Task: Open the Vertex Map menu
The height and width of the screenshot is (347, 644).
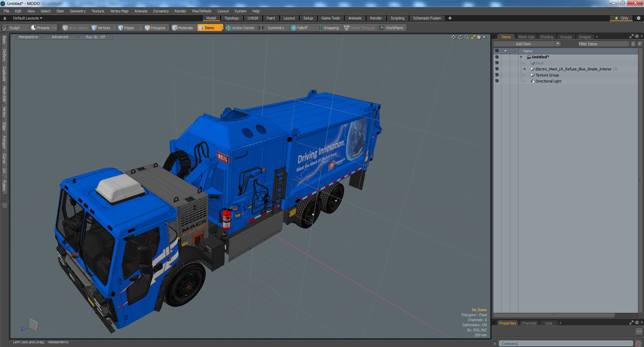Action: click(x=119, y=11)
